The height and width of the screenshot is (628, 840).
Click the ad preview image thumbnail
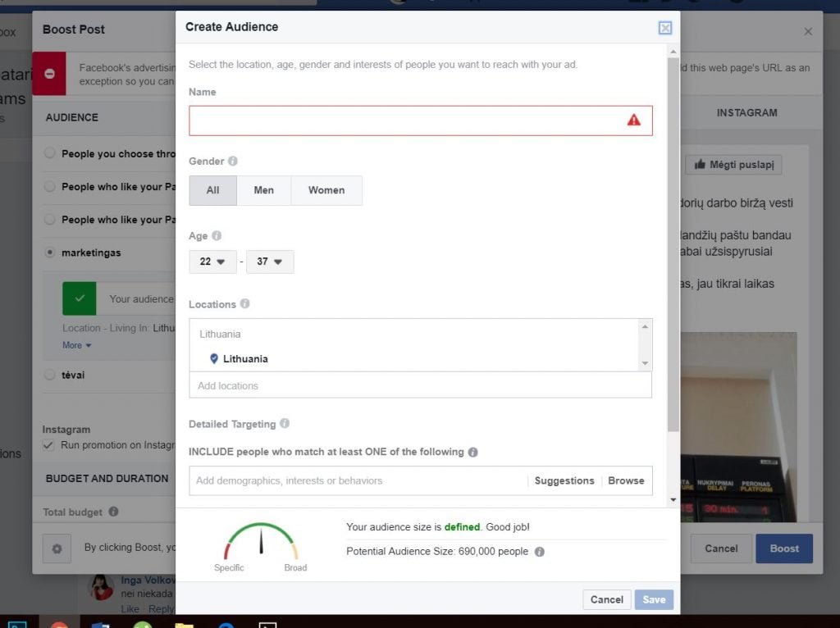(738, 426)
